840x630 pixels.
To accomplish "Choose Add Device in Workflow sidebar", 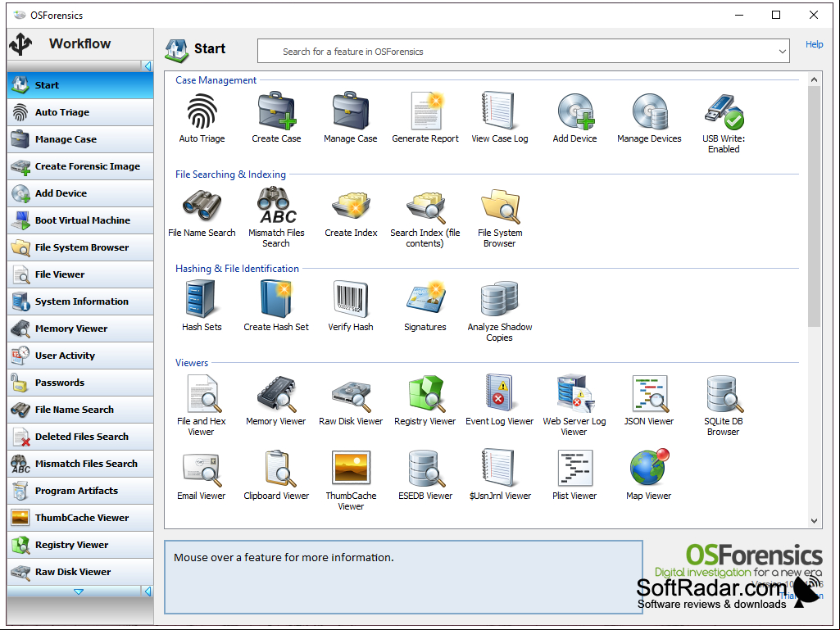I will click(x=80, y=193).
